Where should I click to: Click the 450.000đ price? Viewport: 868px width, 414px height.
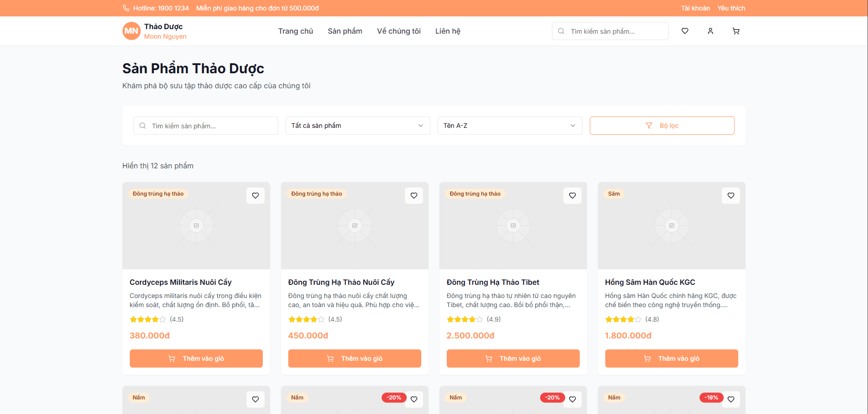click(x=308, y=336)
